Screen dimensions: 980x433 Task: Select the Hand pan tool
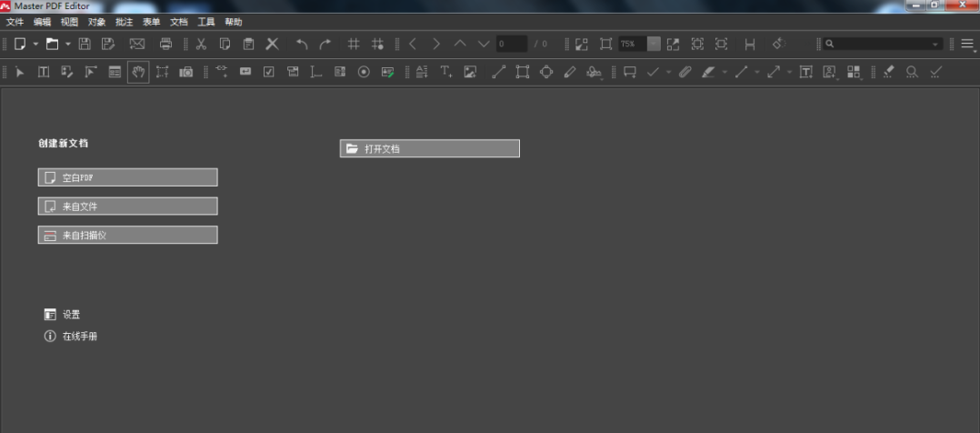pyautogui.click(x=138, y=72)
